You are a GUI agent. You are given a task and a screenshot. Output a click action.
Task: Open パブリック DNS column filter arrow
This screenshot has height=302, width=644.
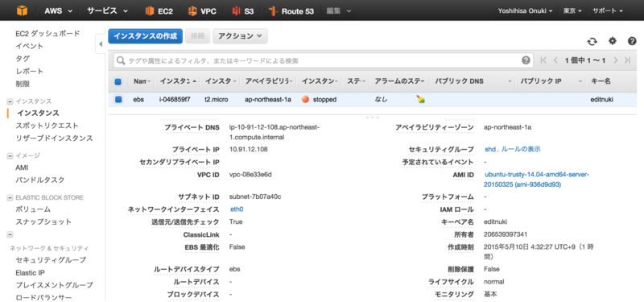[x=510, y=82]
